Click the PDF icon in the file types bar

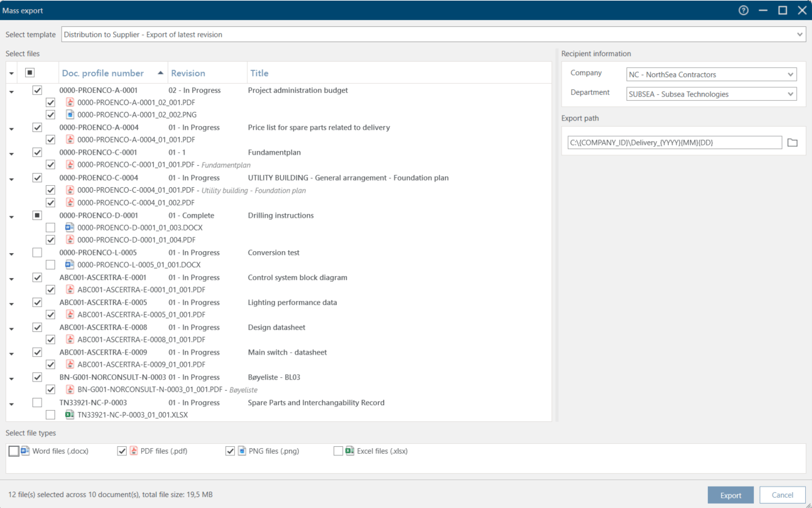point(133,451)
